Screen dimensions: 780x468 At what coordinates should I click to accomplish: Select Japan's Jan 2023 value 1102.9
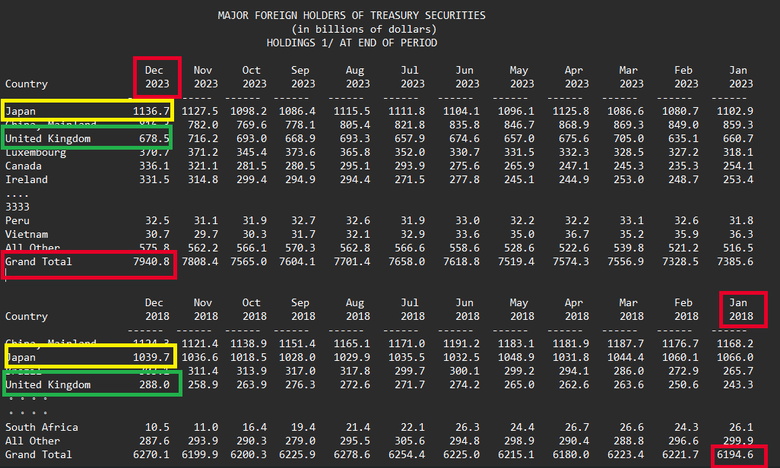pos(735,111)
